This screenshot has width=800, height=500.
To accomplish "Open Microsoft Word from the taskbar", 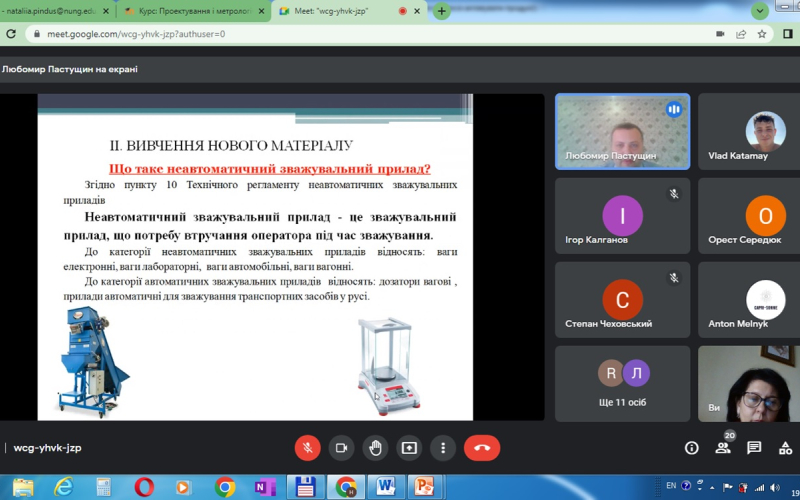I will 385,487.
